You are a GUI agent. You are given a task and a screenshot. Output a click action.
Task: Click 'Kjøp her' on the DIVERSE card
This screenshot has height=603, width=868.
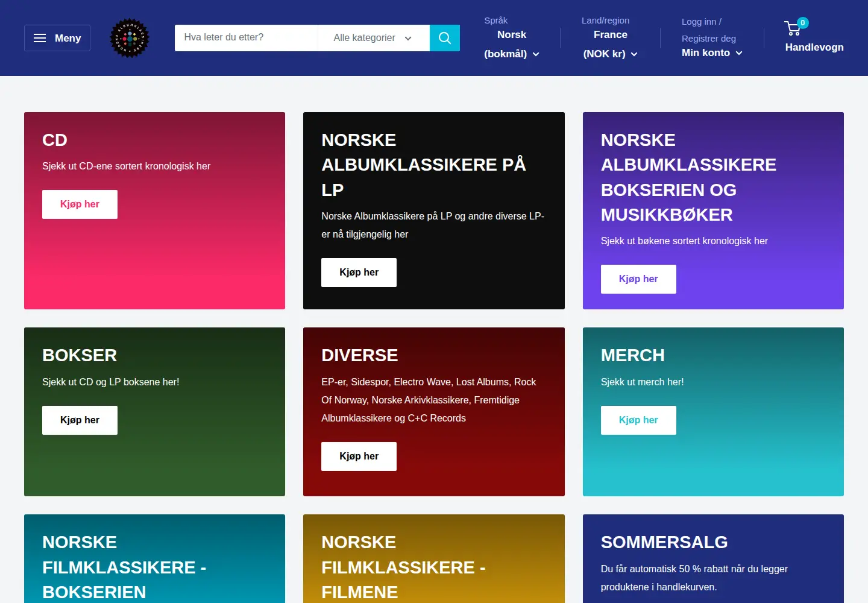pyautogui.click(x=359, y=456)
